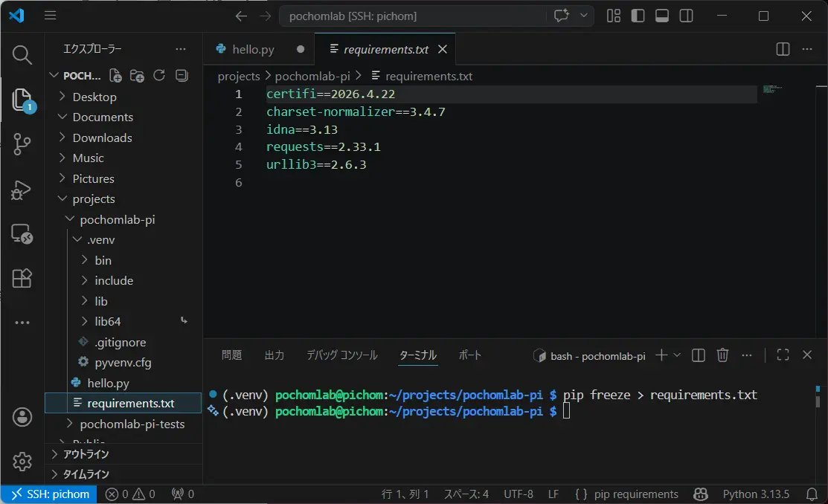The width and height of the screenshot is (828, 504).
Task: Open errors and warnings status item
Action: pos(130,494)
